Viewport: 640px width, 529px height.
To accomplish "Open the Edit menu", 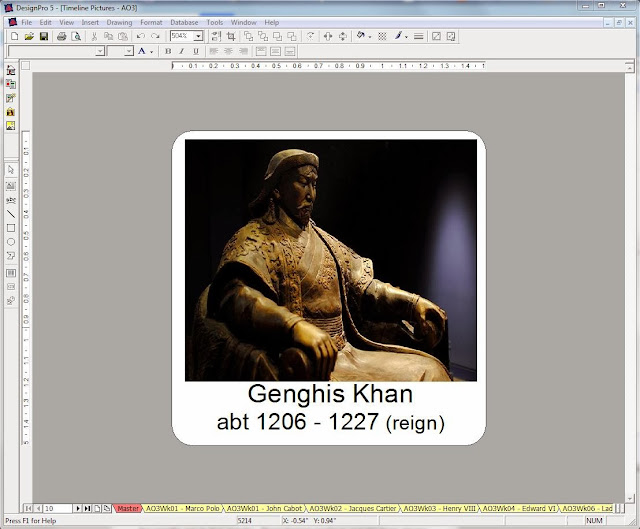I will [x=45, y=22].
